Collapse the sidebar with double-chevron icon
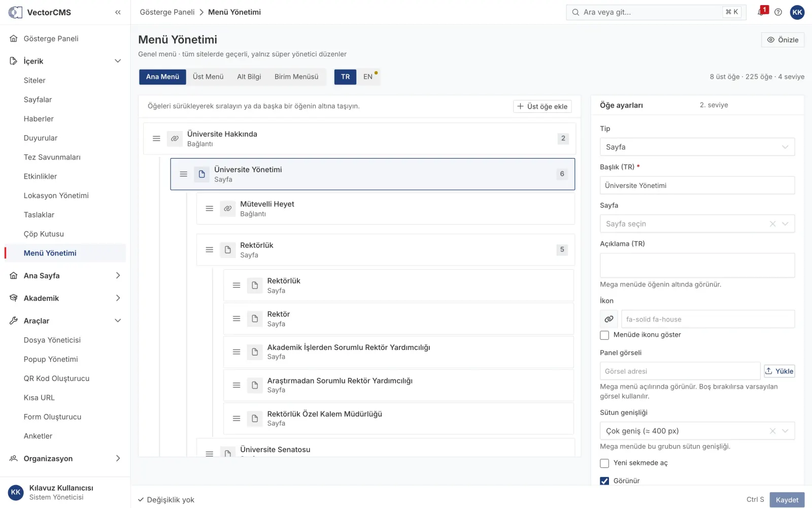Viewport: 812px width, 508px height. pyautogui.click(x=118, y=12)
